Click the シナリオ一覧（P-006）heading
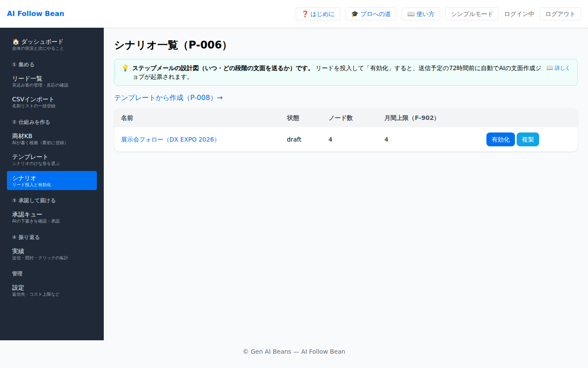 (171, 45)
